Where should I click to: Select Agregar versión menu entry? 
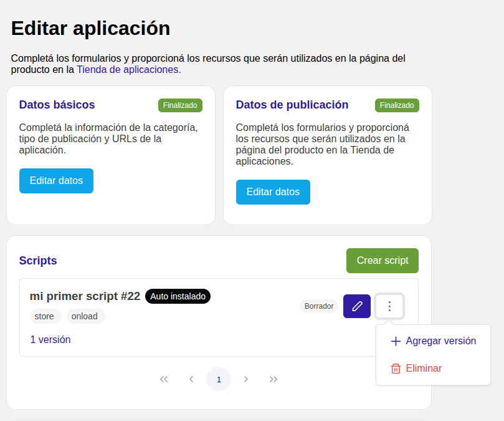(x=433, y=341)
